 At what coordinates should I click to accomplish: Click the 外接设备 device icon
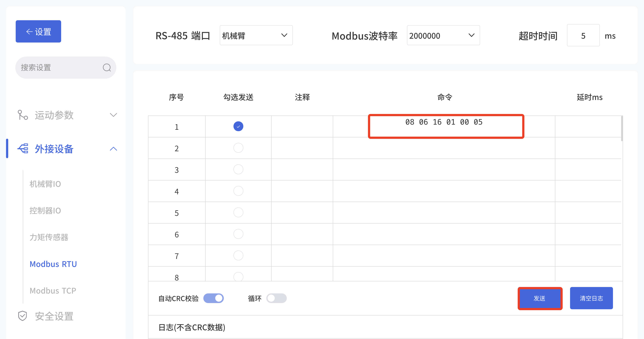coord(23,149)
